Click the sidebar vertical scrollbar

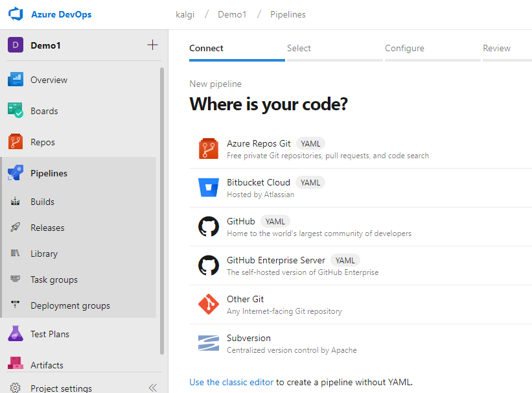tap(162, 211)
